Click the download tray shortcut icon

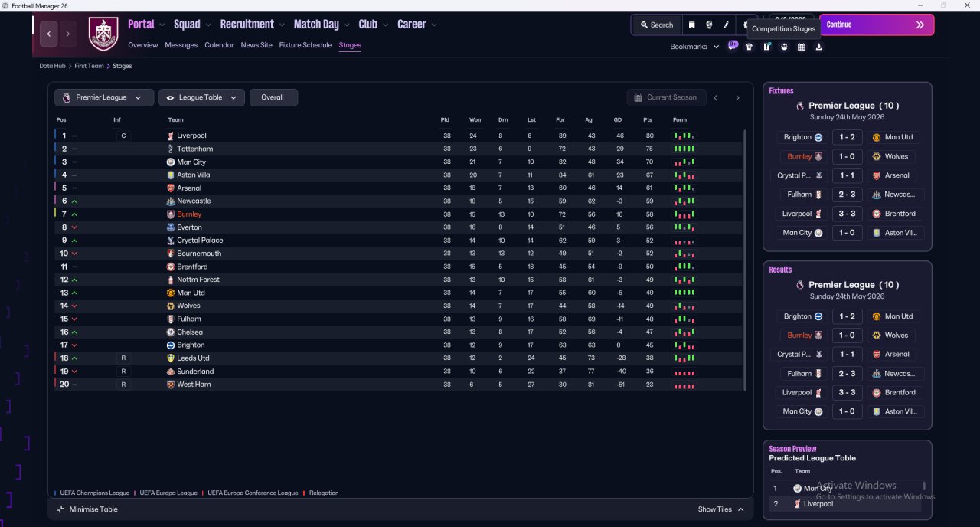(819, 47)
